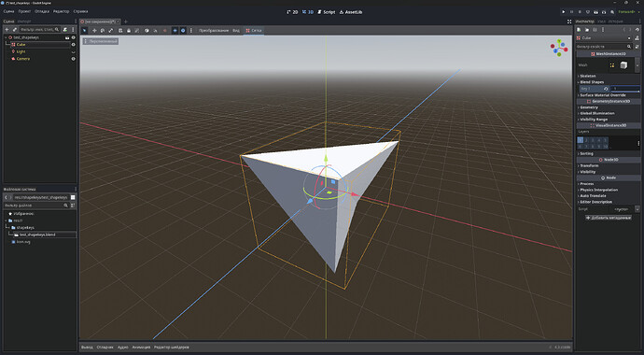644x355 pixels.
Task: Revert Key 1 blend shape value
Action: point(606,89)
